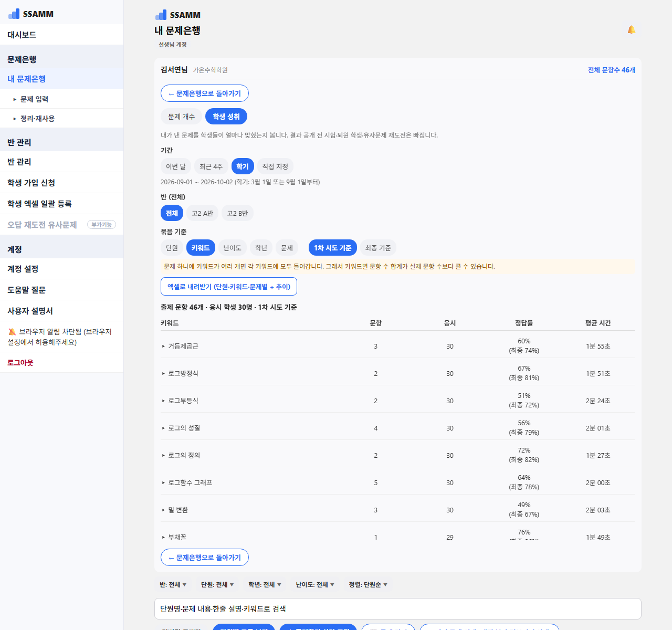Go to 학생 가입 신청 page
This screenshot has width=672, height=630.
(x=61, y=183)
